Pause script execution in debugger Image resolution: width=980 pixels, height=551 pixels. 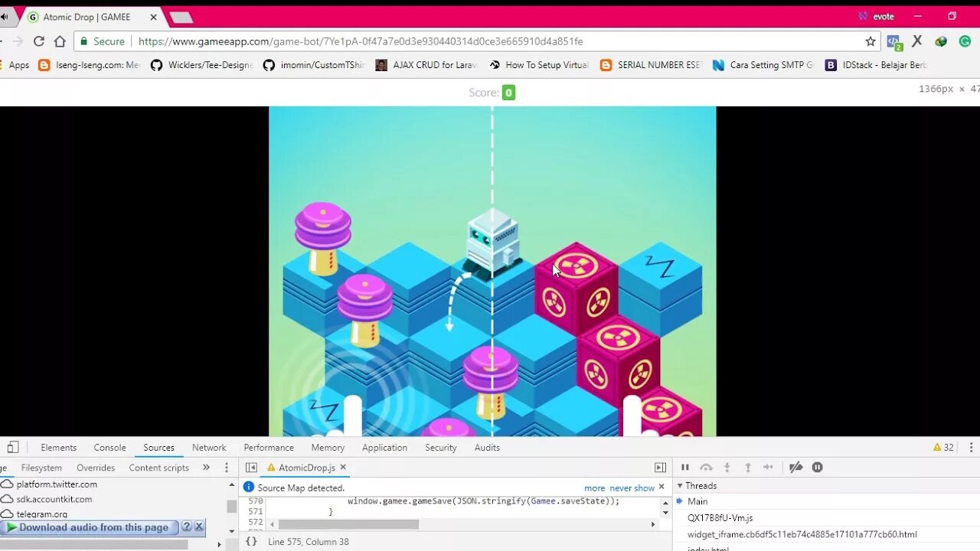point(685,467)
